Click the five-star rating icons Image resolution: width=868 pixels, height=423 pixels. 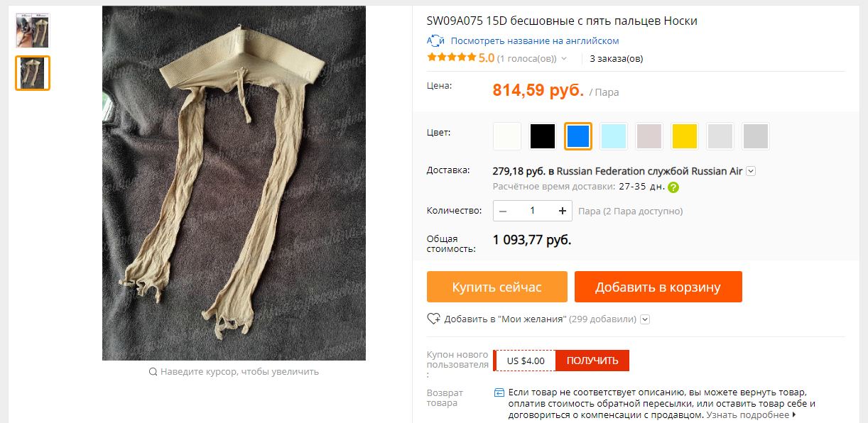[451, 57]
